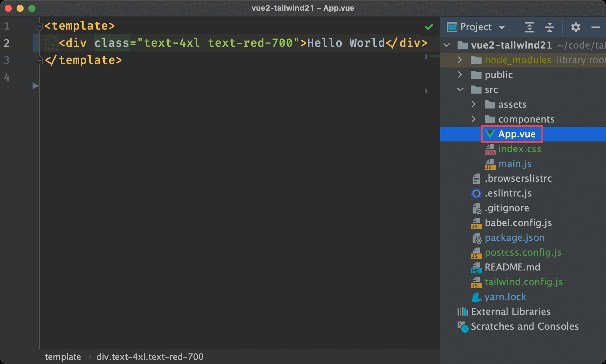606x364 pixels.
Task: Select index.css in the project tree
Action: (x=520, y=149)
